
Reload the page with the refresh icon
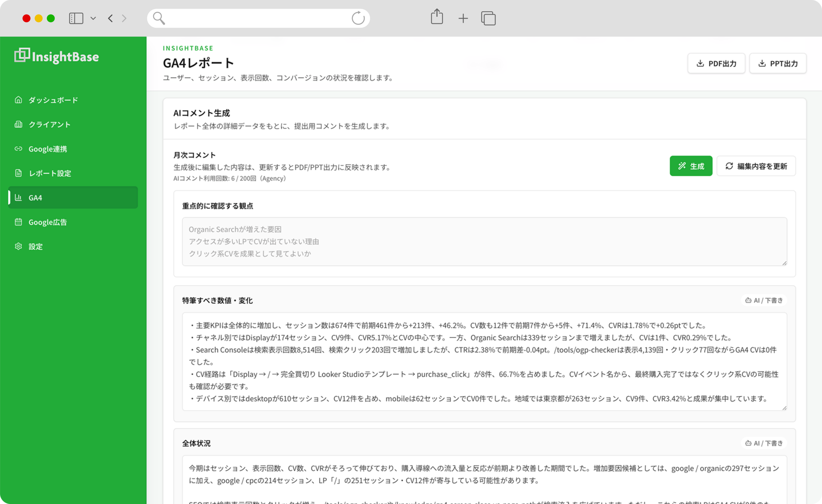pos(358,18)
